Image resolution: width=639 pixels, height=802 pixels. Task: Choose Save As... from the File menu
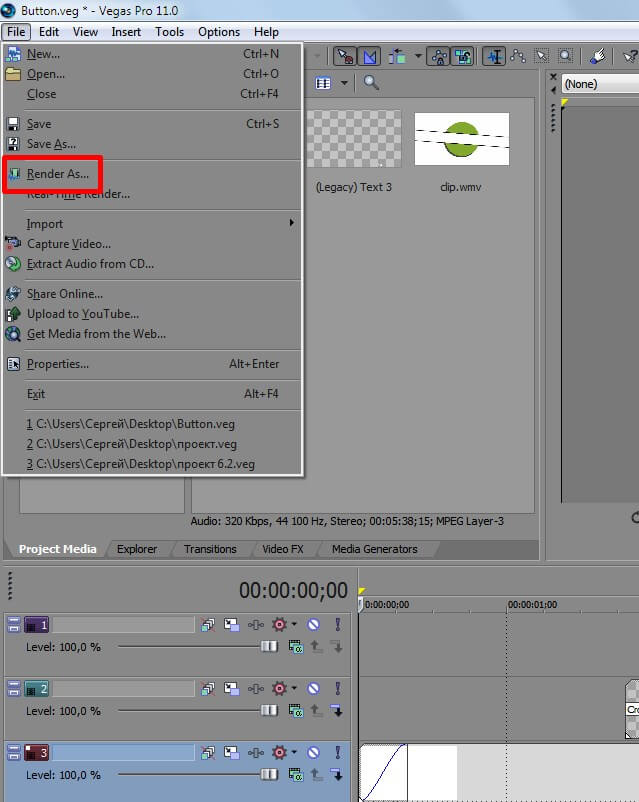pos(152,144)
